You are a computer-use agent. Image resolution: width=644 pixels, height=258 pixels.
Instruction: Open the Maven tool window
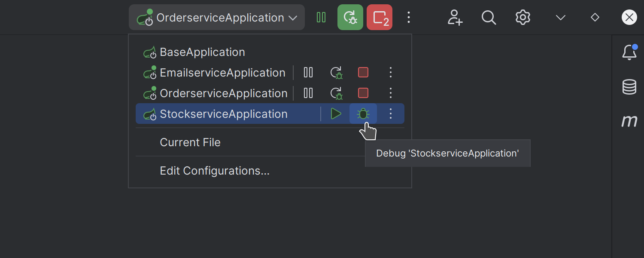click(629, 121)
